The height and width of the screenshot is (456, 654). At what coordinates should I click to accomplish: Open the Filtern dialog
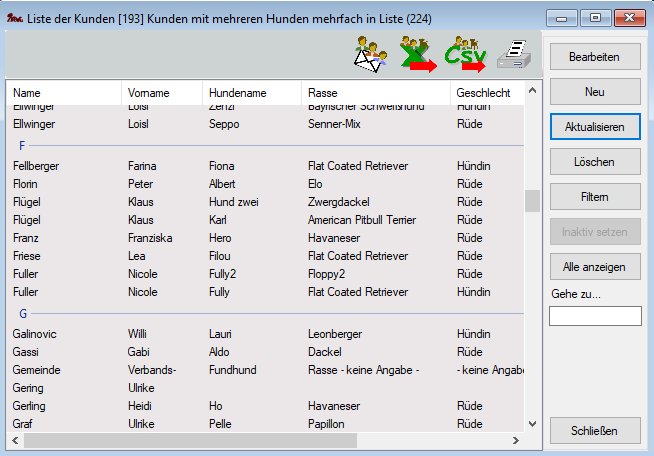[x=595, y=196]
